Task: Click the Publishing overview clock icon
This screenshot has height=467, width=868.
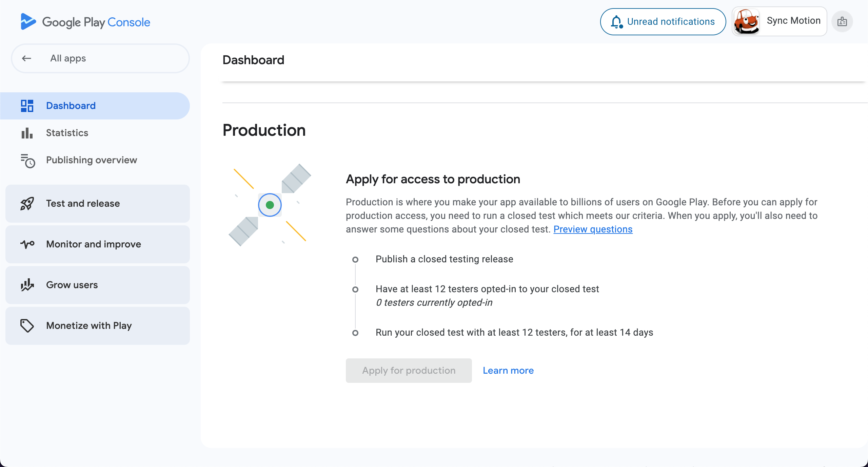Action: [28, 161]
